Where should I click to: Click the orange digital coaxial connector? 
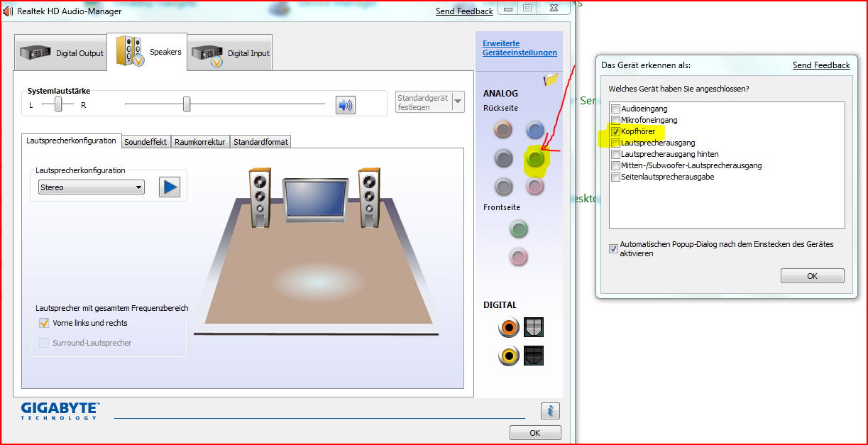click(509, 327)
